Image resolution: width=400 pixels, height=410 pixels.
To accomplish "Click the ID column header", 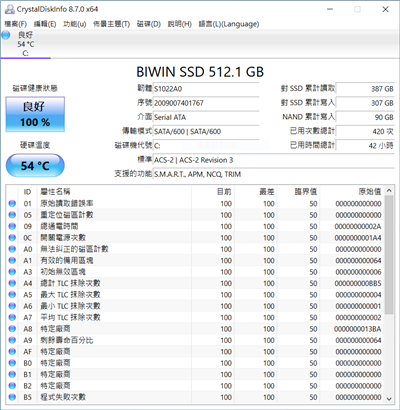I will 27,192.
